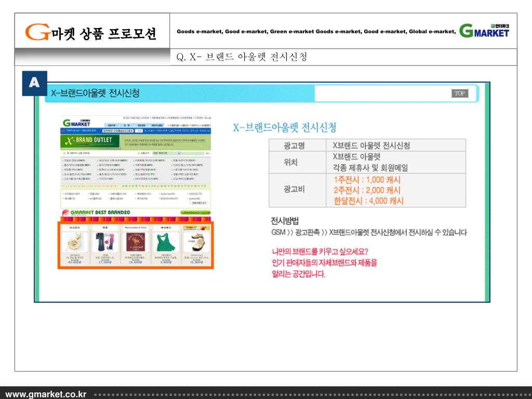
Task: Click the 'X-브랜드아울렛 전시신청' cyan bar title
Action: pyautogui.click(x=95, y=94)
